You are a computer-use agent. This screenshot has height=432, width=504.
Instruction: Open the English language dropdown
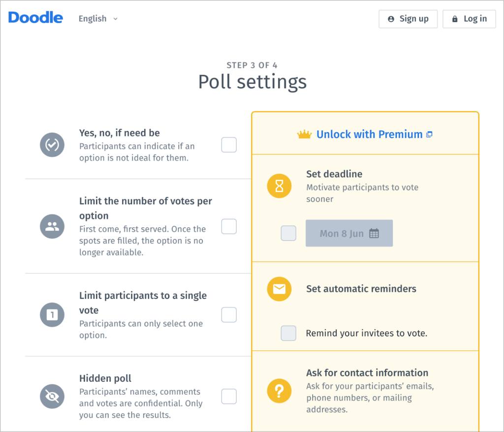pos(98,19)
